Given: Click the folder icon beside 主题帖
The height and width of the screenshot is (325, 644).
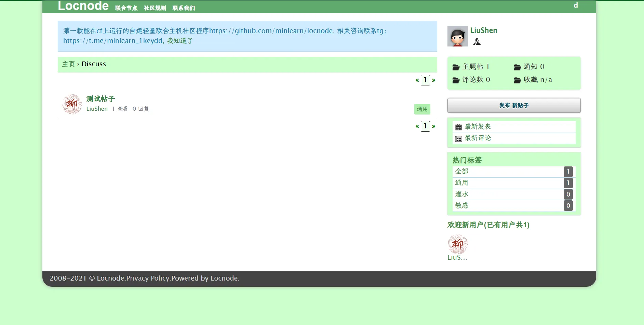Looking at the screenshot, I should point(456,67).
